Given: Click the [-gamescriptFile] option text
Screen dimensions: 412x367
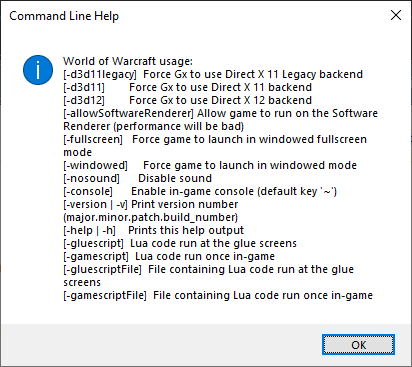Looking at the screenshot, I should [x=105, y=295].
